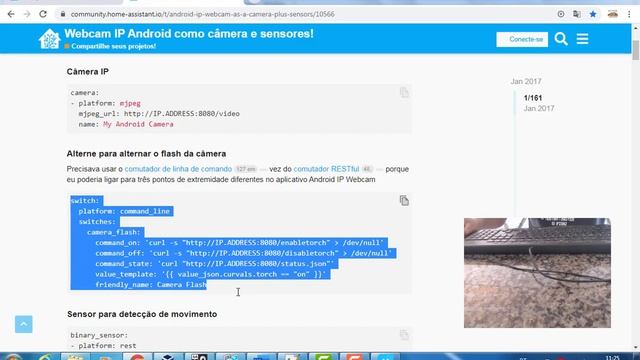Open link comutador RESTful

click(x=326, y=169)
